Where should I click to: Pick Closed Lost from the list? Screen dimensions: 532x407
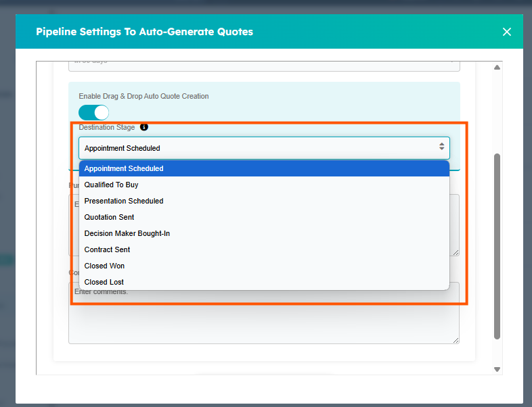264,282
